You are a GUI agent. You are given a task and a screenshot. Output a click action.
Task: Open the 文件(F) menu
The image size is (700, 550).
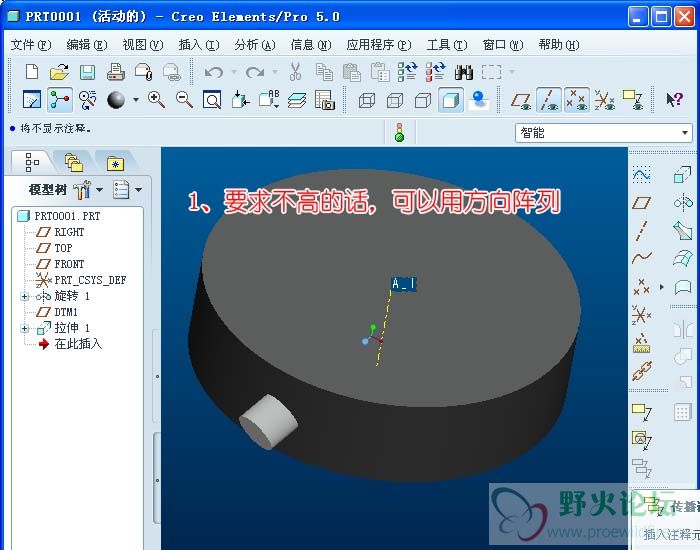31,45
